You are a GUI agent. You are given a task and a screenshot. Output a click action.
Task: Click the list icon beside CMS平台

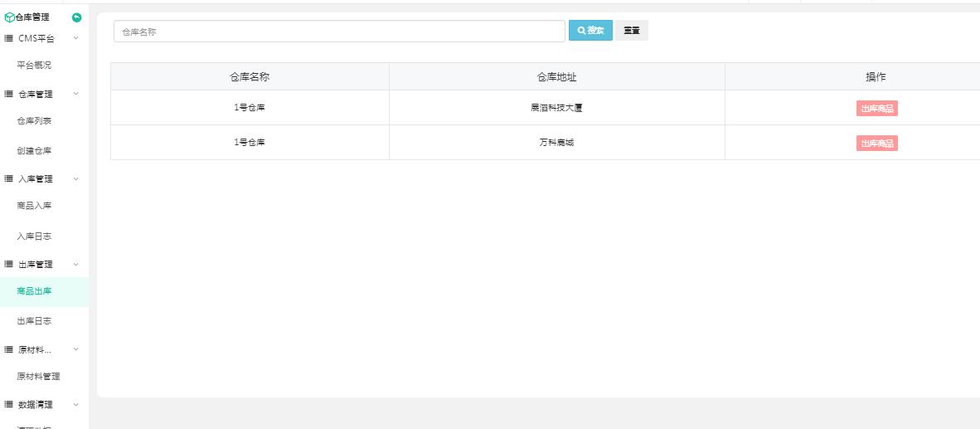tap(9, 38)
